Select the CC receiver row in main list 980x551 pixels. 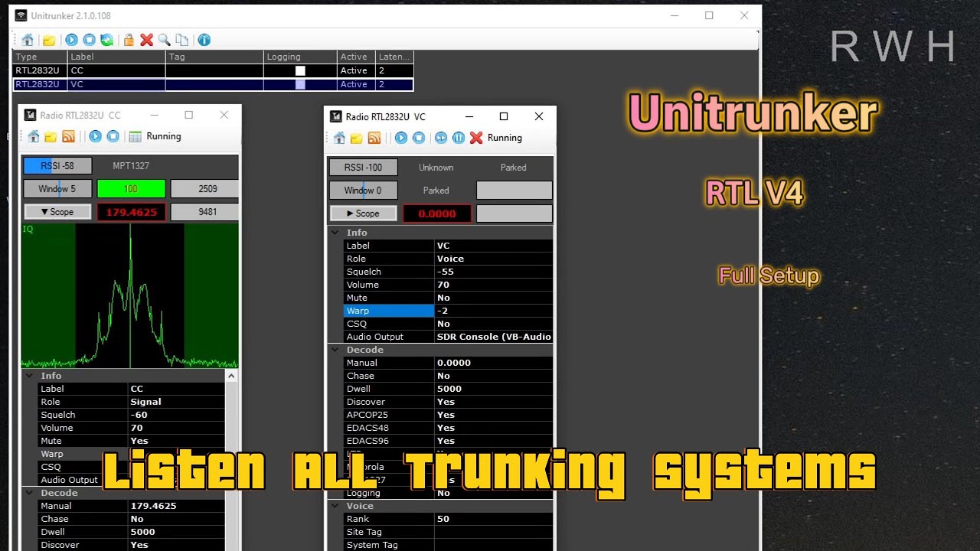213,70
